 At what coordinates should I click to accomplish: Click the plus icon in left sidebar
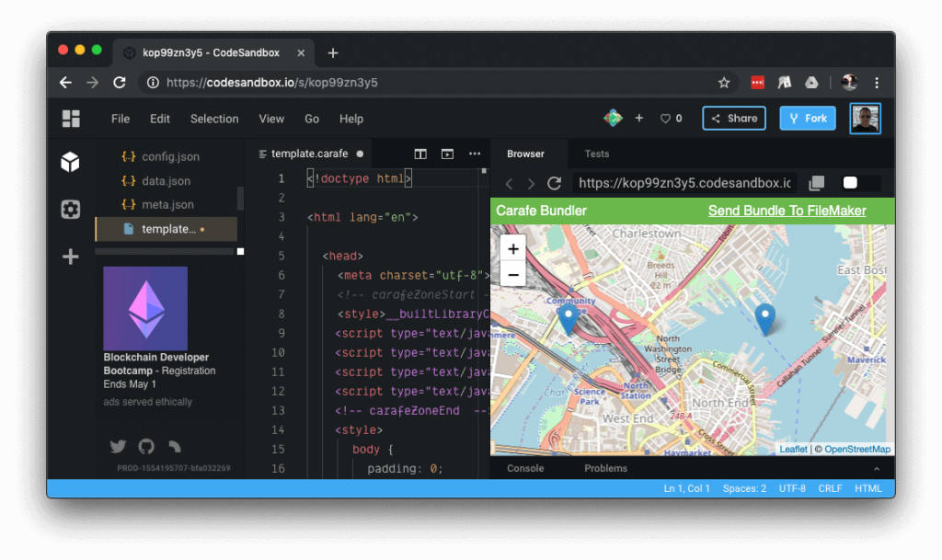pyautogui.click(x=70, y=257)
